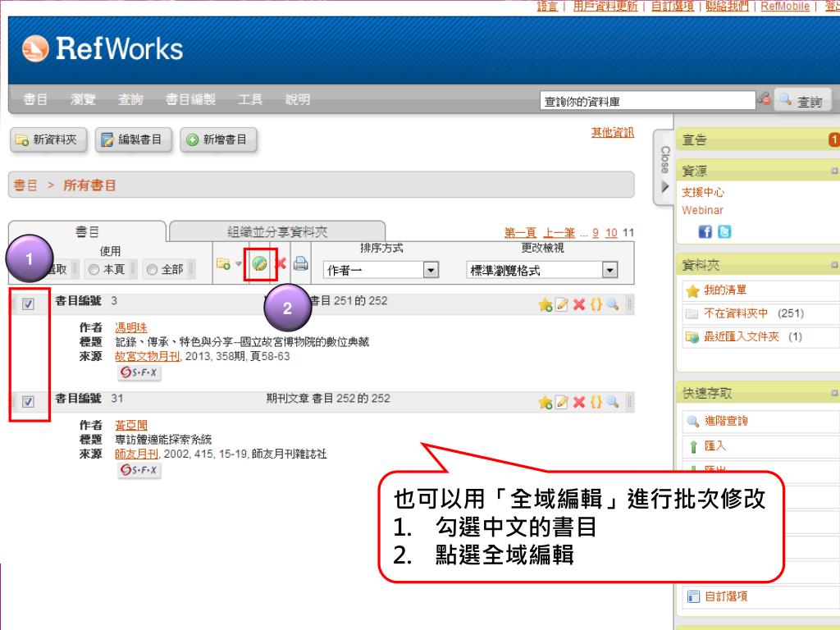Go to 第一頁 pagination link
The width and height of the screenshot is (840, 630).
tap(520, 232)
